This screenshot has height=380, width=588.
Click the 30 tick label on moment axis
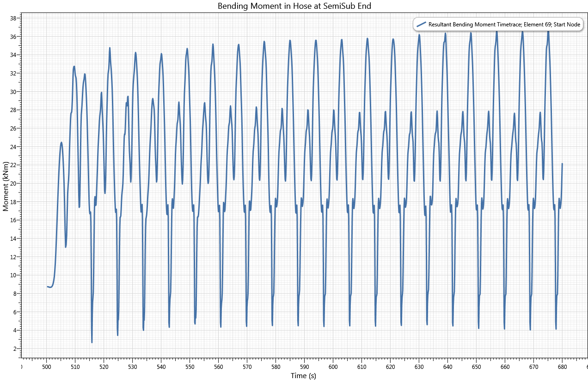coord(14,92)
